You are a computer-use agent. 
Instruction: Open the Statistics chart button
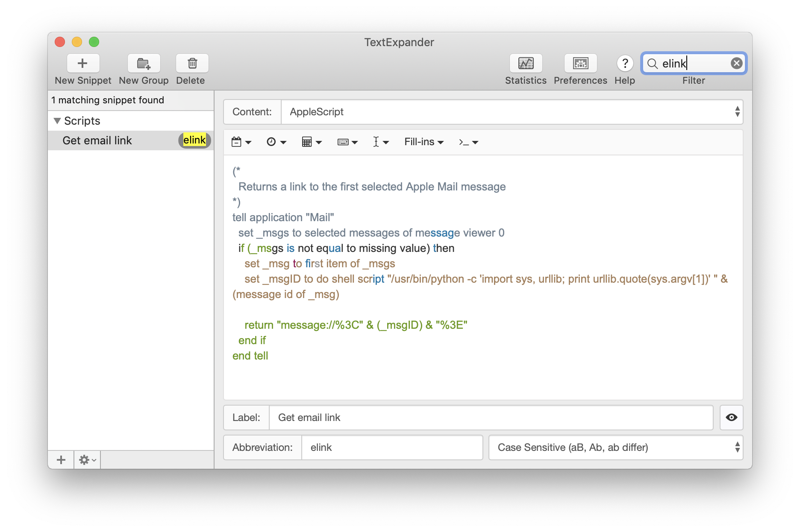(x=526, y=63)
